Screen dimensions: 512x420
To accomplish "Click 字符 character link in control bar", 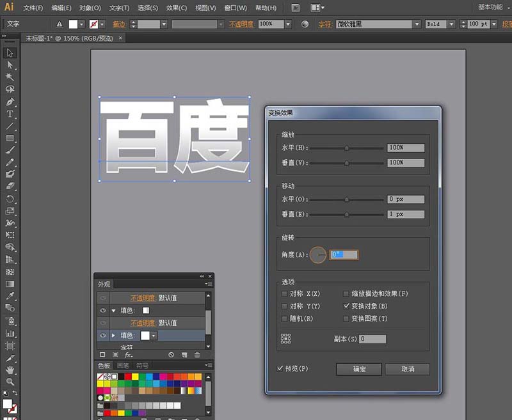I will pyautogui.click(x=325, y=24).
